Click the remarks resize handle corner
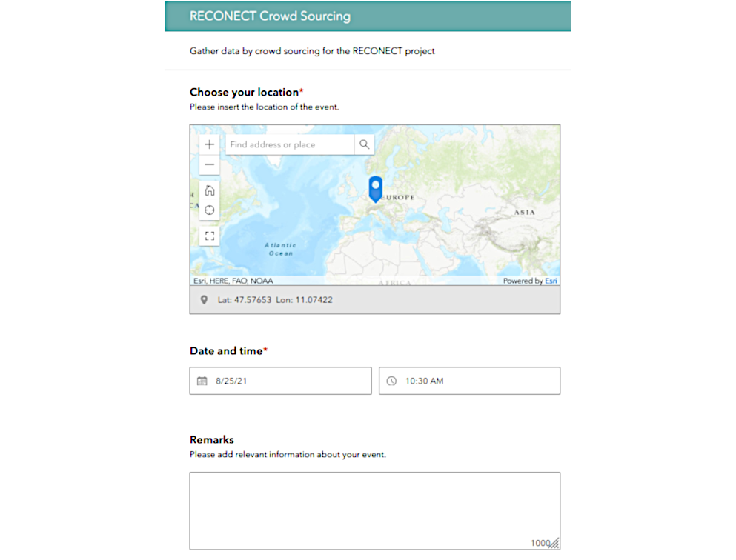This screenshot has width=736, height=560. point(555,544)
